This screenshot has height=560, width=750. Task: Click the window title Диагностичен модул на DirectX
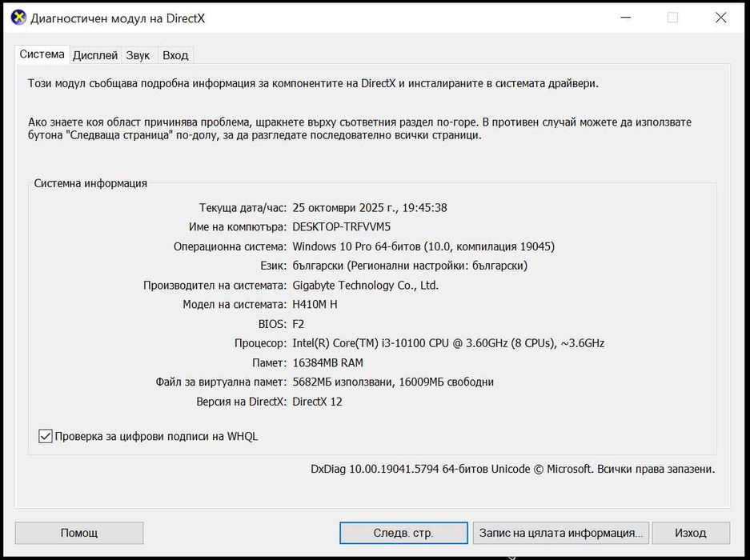(118, 18)
